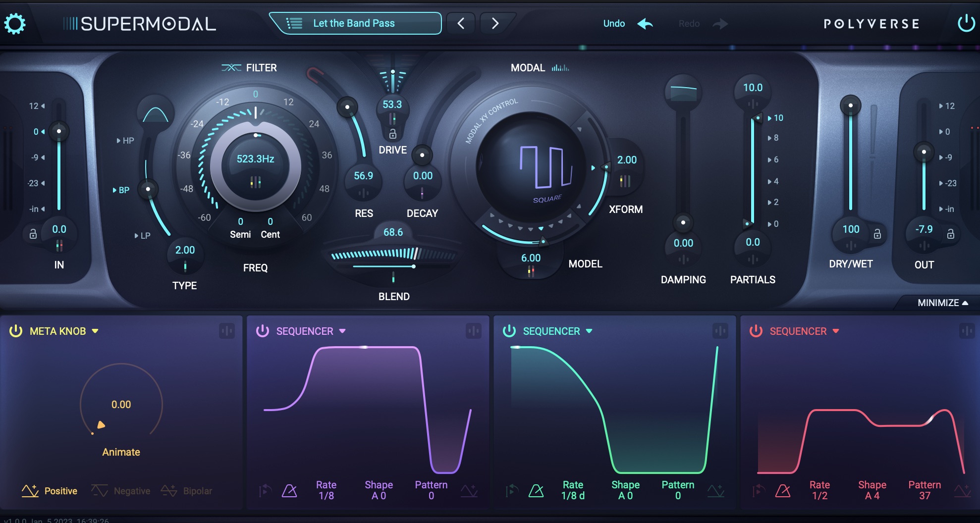Go to the next preset
The width and height of the screenshot is (980, 523).
(x=494, y=23)
